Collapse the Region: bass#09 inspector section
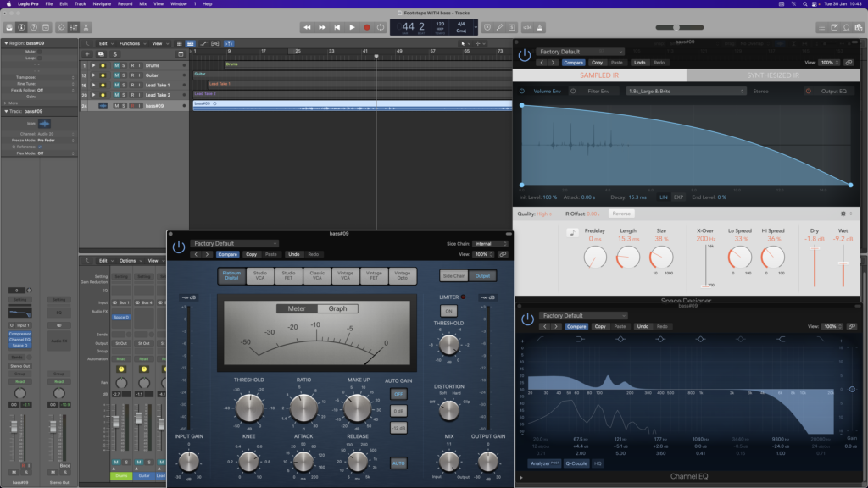The height and width of the screenshot is (488, 868). (x=6, y=43)
